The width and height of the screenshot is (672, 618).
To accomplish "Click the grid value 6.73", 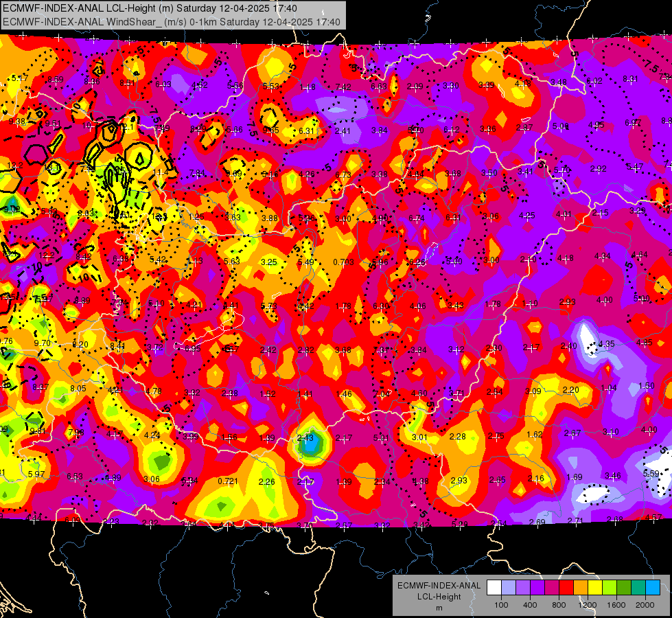I will pos(343,174).
